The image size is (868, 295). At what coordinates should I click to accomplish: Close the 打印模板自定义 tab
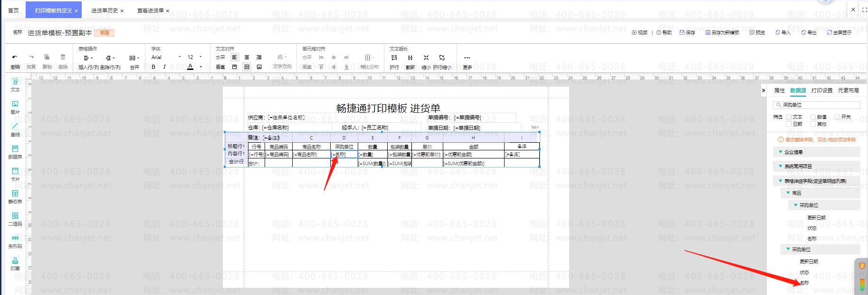pos(76,10)
